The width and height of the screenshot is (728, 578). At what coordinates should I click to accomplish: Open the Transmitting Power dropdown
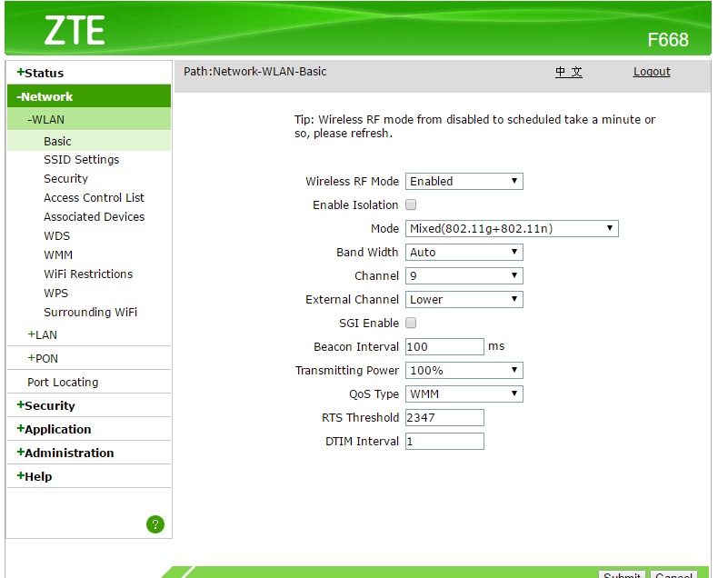(x=464, y=370)
